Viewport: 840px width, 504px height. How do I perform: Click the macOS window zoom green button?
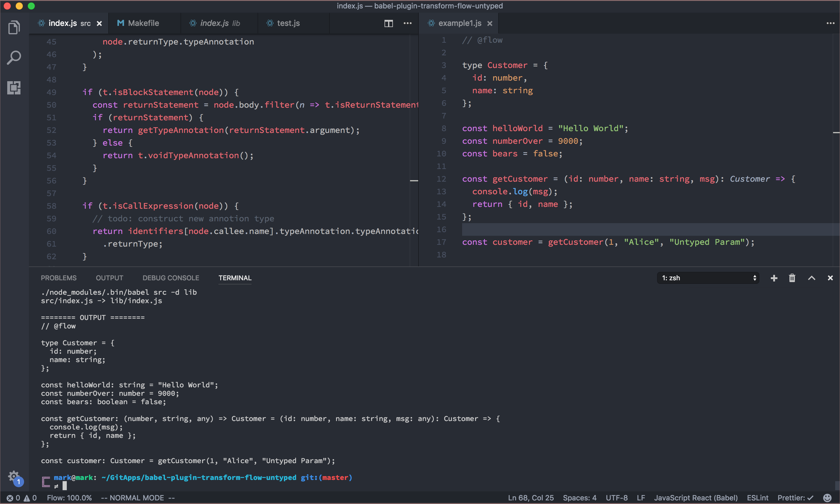tap(31, 6)
